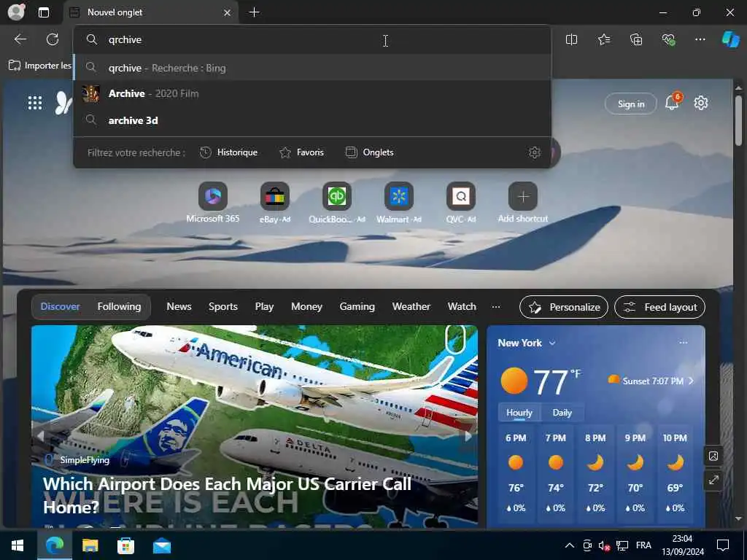The height and width of the screenshot is (560, 747).
Task: Open the apps grid launcher
Action: point(35,102)
